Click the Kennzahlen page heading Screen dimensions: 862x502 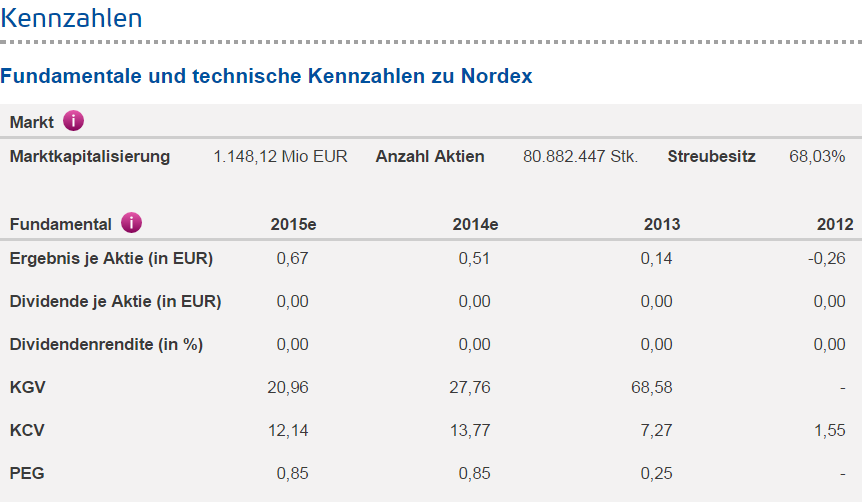(x=71, y=18)
